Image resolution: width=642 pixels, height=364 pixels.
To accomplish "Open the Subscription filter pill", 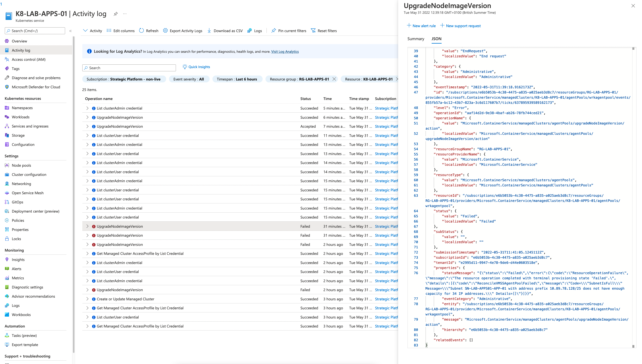I will 124,79.
